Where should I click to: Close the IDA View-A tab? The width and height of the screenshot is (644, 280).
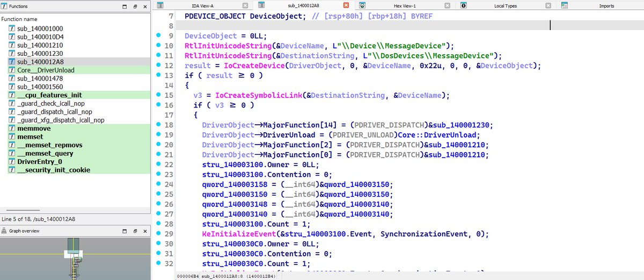[x=245, y=5]
